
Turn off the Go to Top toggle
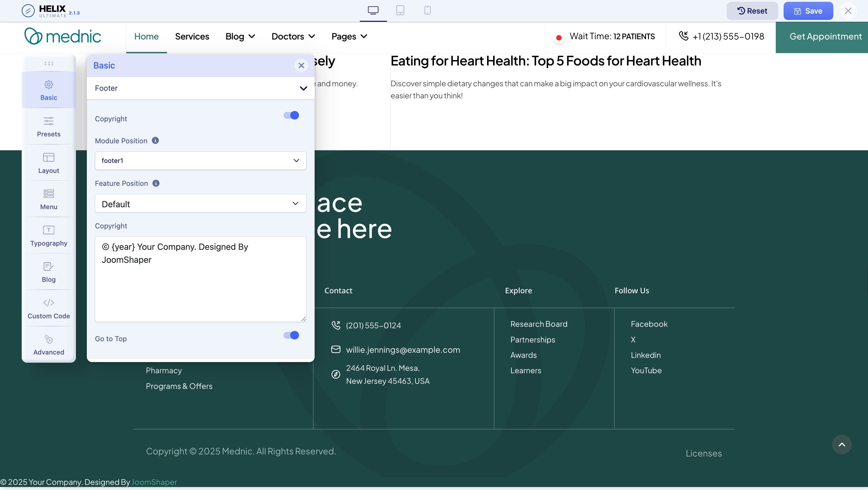click(291, 335)
